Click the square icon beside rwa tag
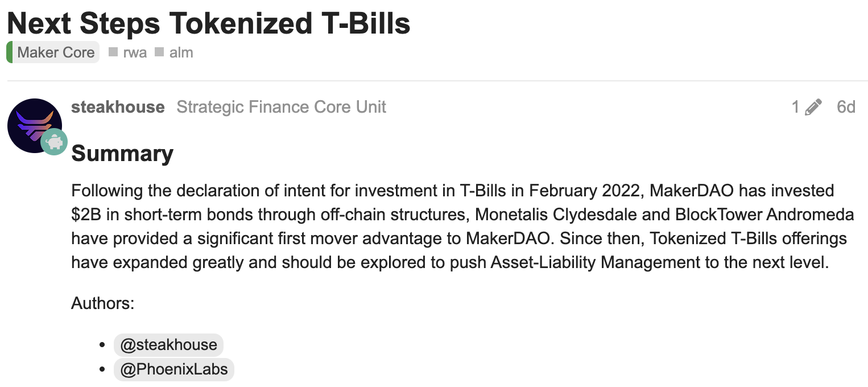 tap(113, 52)
